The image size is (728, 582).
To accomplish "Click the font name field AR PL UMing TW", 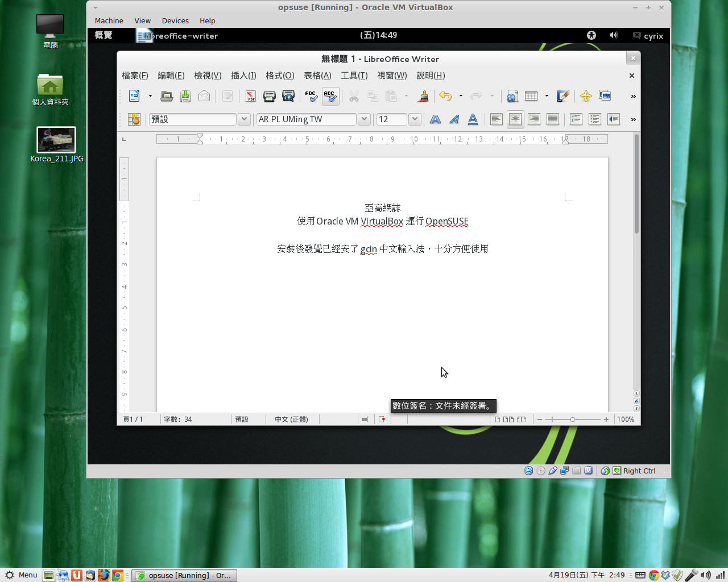I will pos(306,119).
